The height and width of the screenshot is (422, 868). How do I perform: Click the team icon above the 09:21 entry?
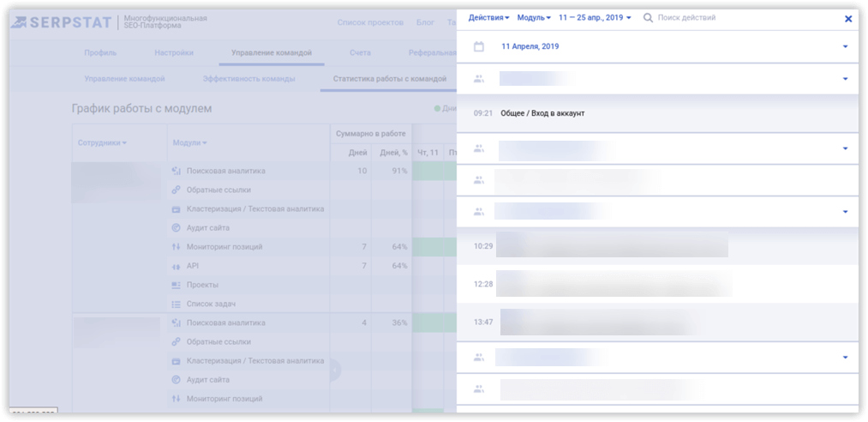479,79
